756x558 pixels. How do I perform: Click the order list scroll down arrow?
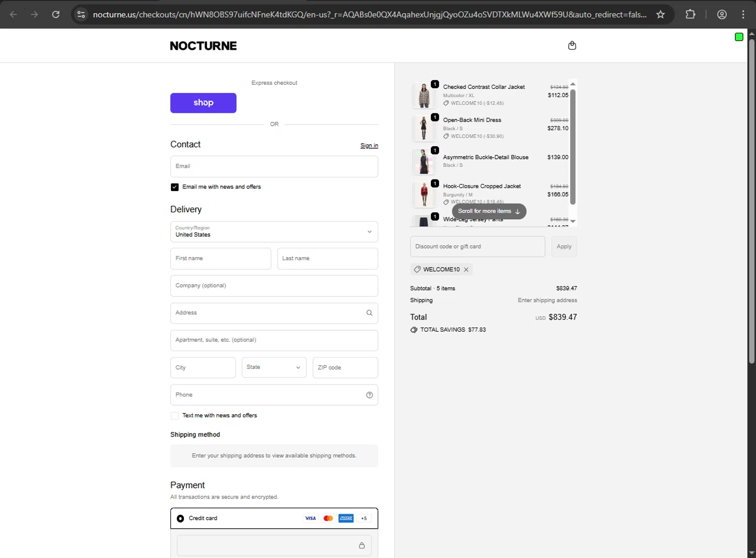[x=573, y=221]
